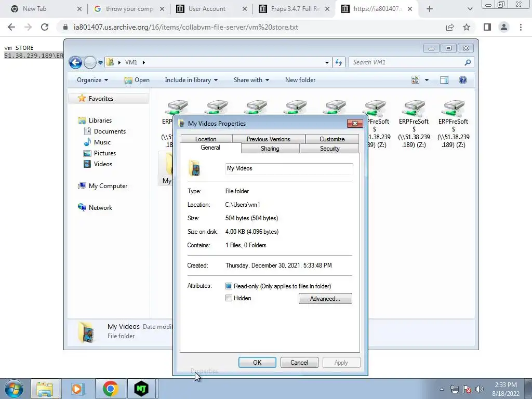Open the Windows Start menu

(x=14, y=389)
